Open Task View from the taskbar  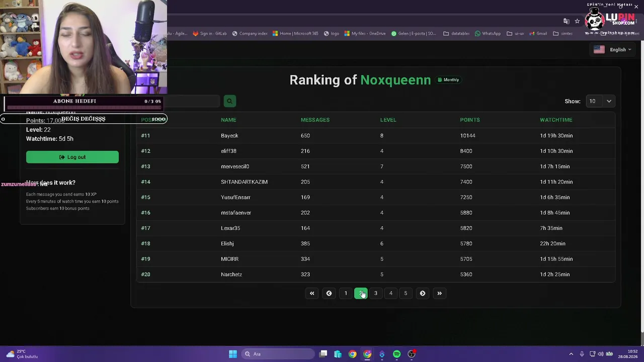[x=324, y=354]
